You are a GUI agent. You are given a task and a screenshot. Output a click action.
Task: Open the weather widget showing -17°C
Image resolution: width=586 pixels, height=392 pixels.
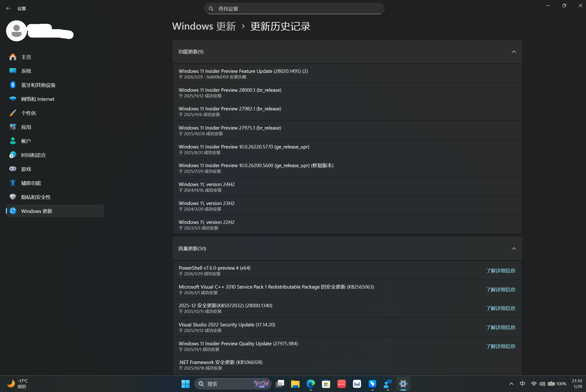(x=17, y=384)
